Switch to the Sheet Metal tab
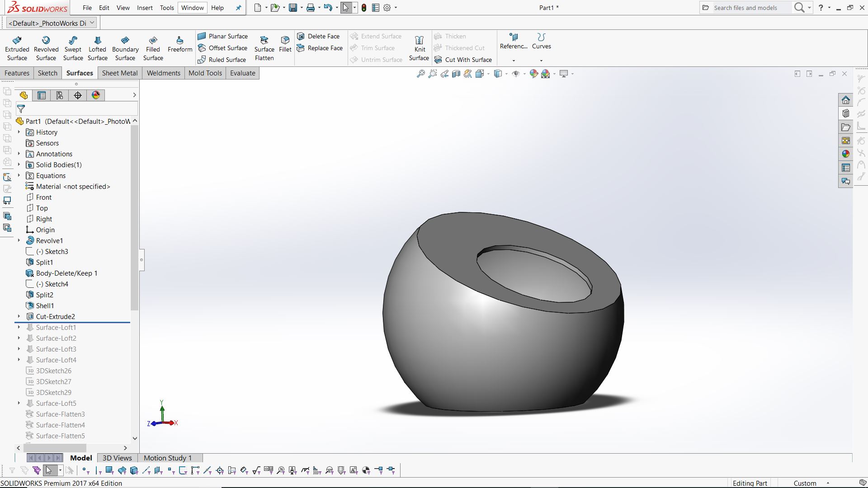 (120, 73)
